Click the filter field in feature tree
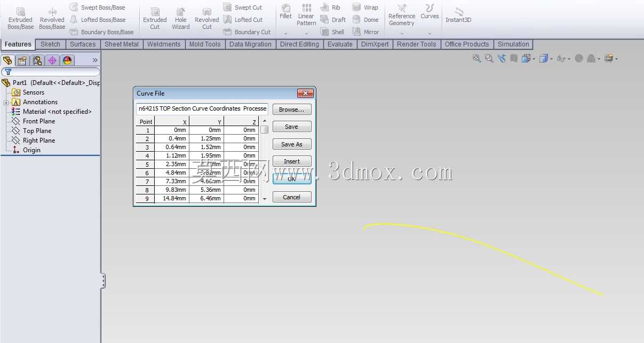This screenshot has height=343, width=644. pyautogui.click(x=50, y=72)
